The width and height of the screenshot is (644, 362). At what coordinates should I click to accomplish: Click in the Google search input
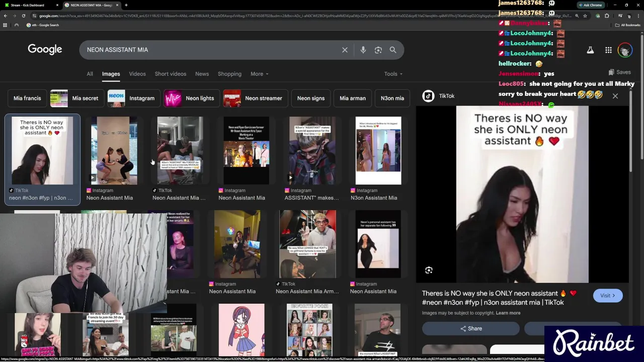[211, 50]
